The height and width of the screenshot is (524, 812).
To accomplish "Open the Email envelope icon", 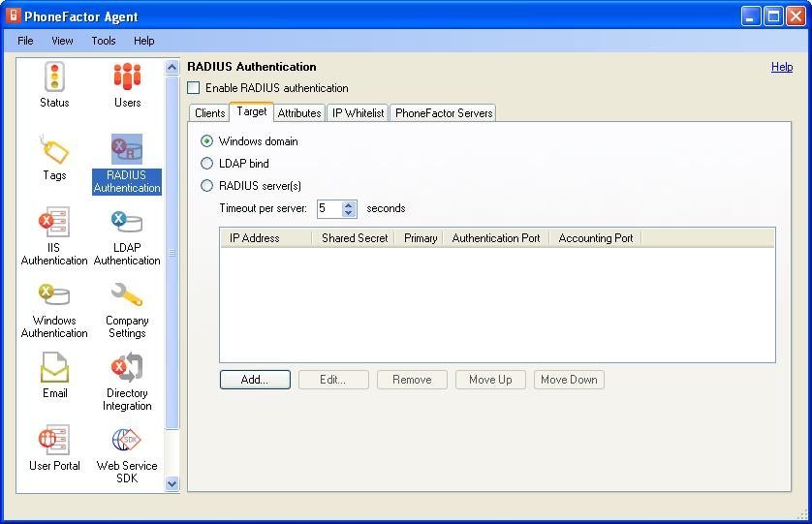I will 54,367.
